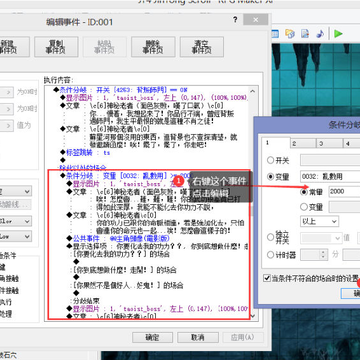Click the help question mark in event editor
Screen dimensions: 360x360
[x=235, y=20]
